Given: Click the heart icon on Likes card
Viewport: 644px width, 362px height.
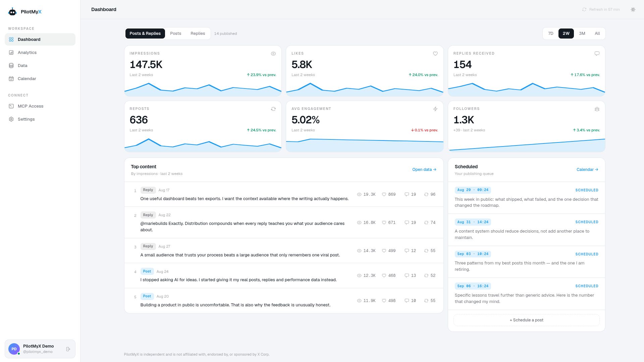Looking at the screenshot, I should pyautogui.click(x=435, y=54).
